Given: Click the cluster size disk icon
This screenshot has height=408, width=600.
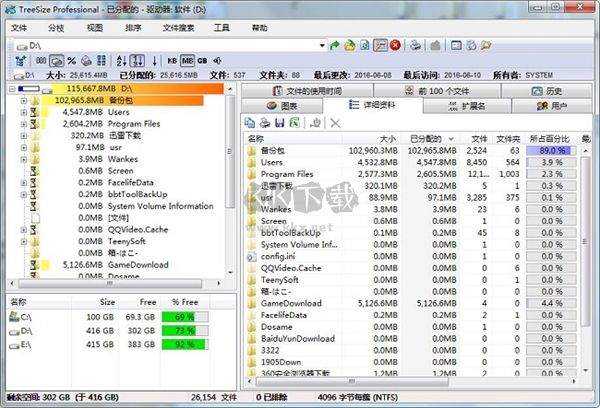Looking at the screenshot, I should pyautogui.click(x=87, y=60).
